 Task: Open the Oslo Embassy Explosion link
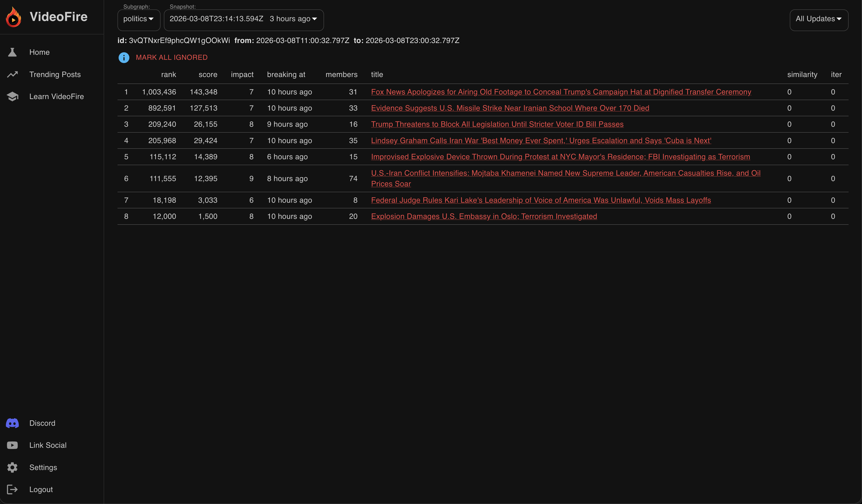coord(484,216)
